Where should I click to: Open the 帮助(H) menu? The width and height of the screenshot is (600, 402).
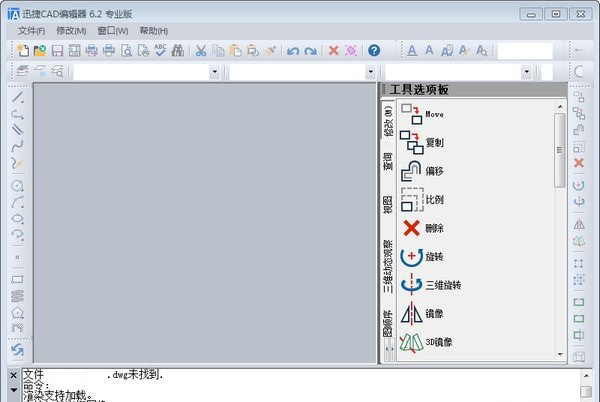tap(154, 31)
